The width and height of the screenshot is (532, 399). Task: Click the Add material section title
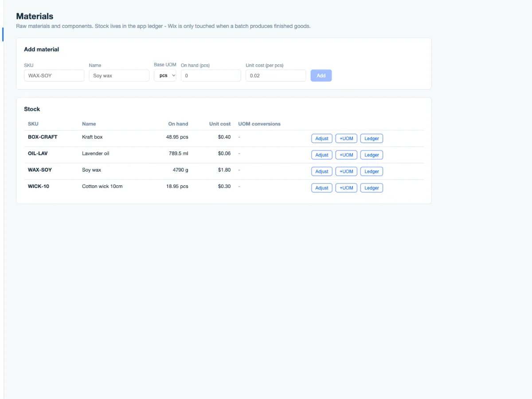[41, 49]
